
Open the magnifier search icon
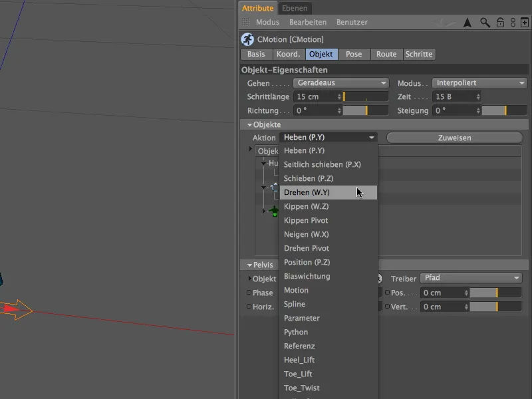point(484,22)
